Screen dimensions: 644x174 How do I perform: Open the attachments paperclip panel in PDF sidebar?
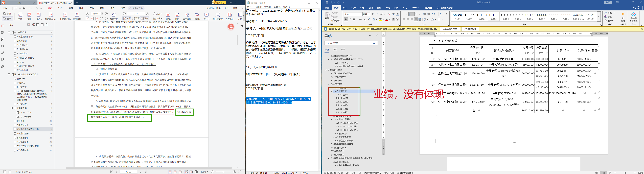3,53
